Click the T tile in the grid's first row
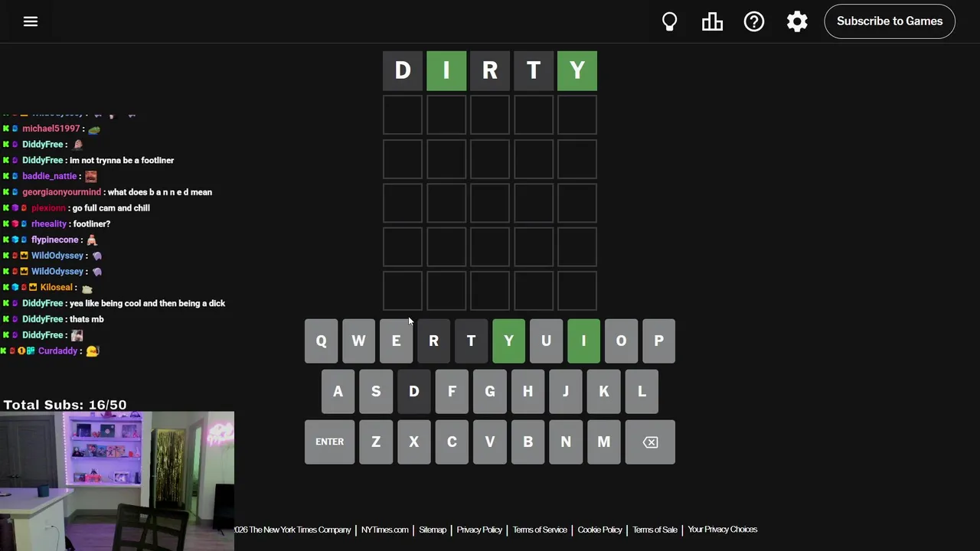 [x=534, y=71]
